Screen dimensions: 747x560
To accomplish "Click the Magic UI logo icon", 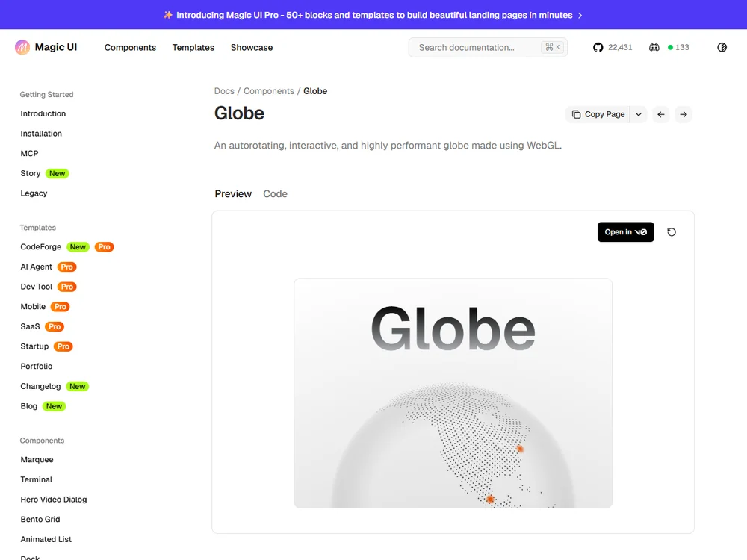I will [x=22, y=47].
